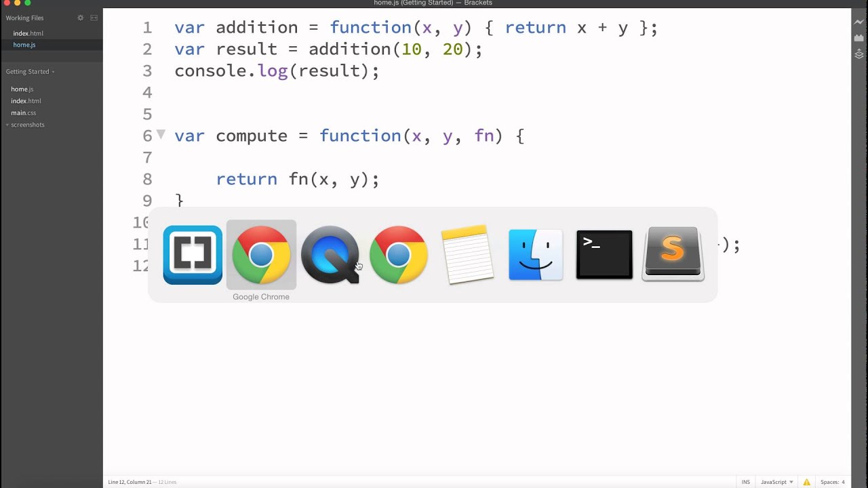The width and height of the screenshot is (868, 488).
Task: Click Line 12, Column 21 cursor position
Action: [130, 482]
